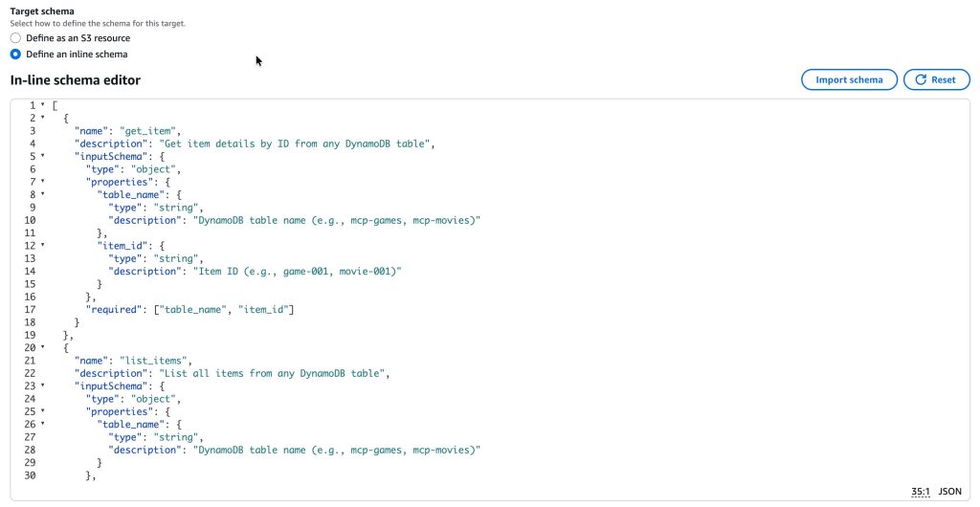The width and height of the screenshot is (980, 507).
Task: Fold the item_id block at line 12
Action: pos(42,245)
